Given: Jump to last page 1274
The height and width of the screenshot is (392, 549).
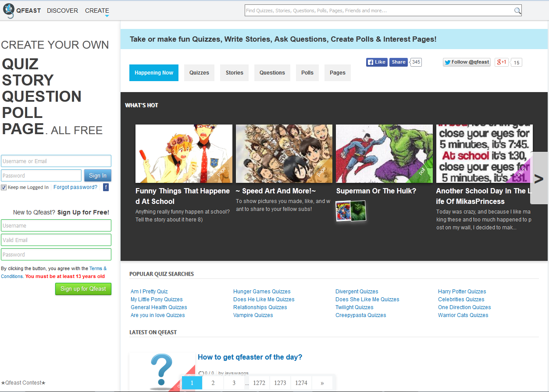Looking at the screenshot, I should [301, 383].
